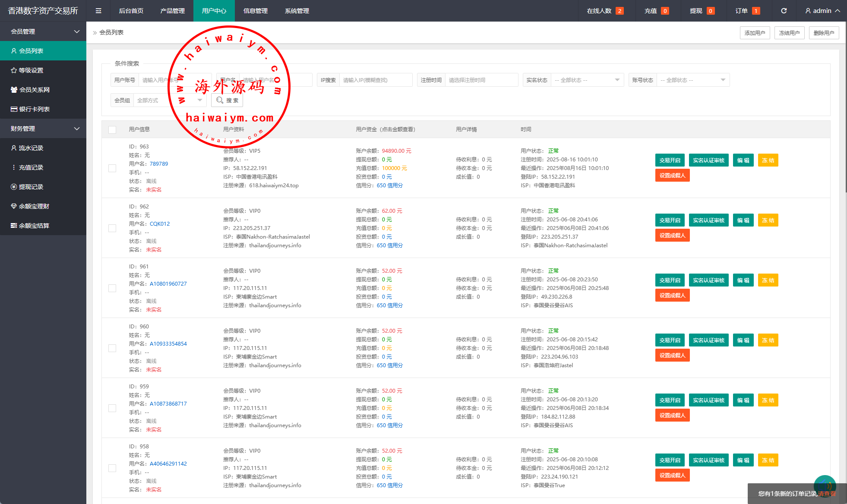Click the IP搜索 input field
847x504 pixels.
[376, 80]
